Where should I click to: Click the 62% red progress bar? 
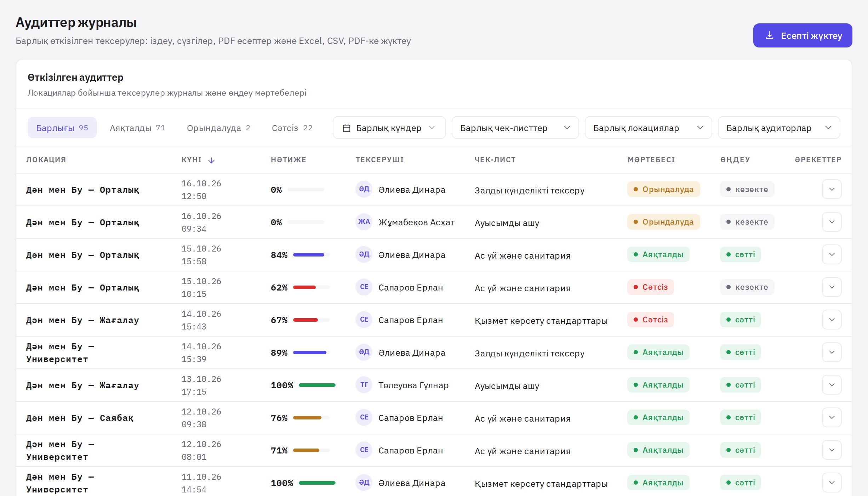(311, 287)
